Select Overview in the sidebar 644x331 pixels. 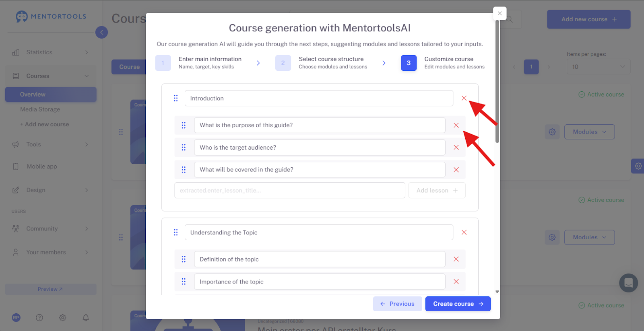click(51, 95)
